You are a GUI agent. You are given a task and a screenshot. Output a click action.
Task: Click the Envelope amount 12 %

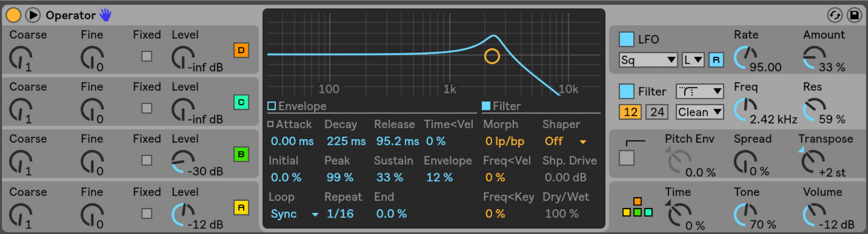point(439,178)
